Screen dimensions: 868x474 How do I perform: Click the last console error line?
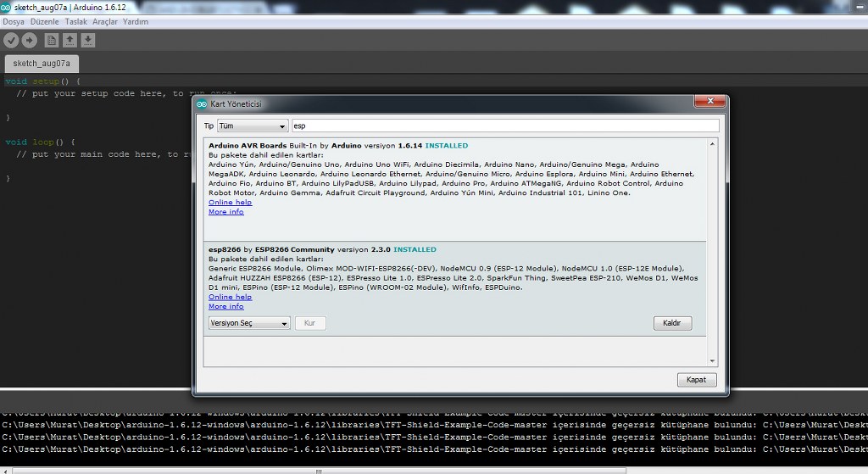click(x=434, y=449)
